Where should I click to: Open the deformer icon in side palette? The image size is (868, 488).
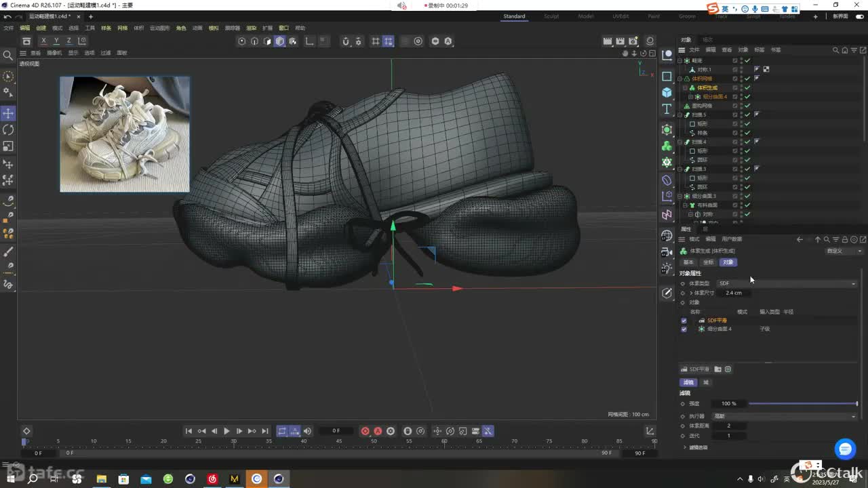coord(667,180)
